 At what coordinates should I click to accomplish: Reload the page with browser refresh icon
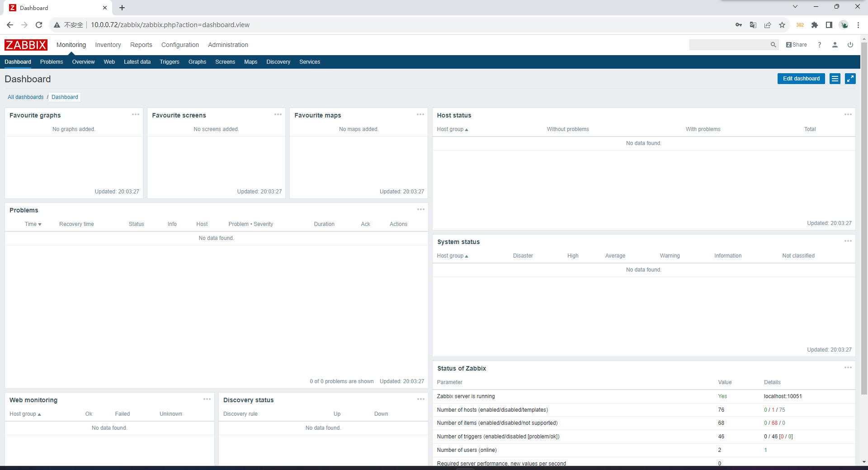click(x=39, y=25)
